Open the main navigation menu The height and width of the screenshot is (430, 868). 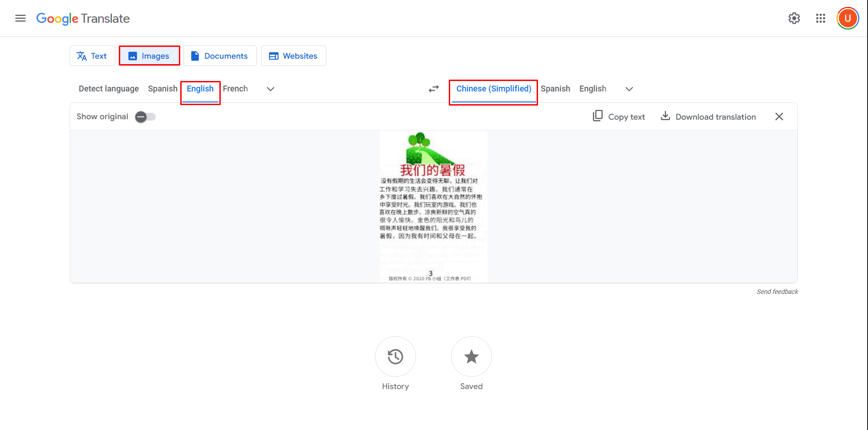coord(20,18)
